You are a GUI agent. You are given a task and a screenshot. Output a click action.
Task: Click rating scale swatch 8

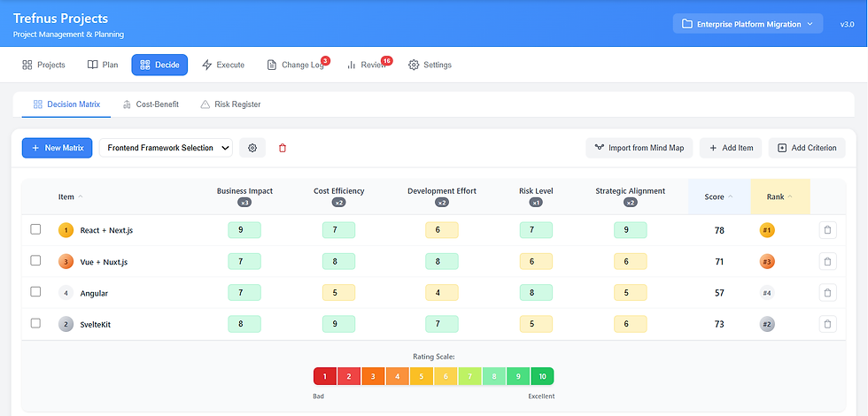click(x=494, y=376)
